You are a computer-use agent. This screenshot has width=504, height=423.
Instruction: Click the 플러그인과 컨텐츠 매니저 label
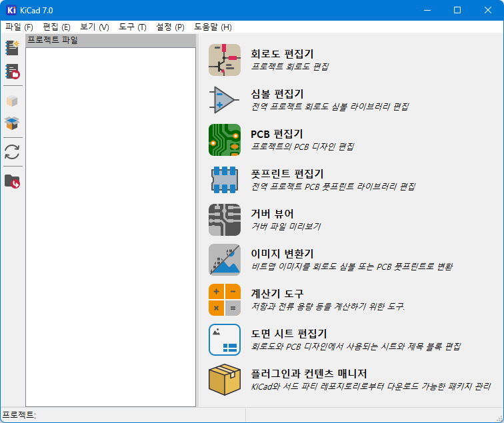pos(309,374)
